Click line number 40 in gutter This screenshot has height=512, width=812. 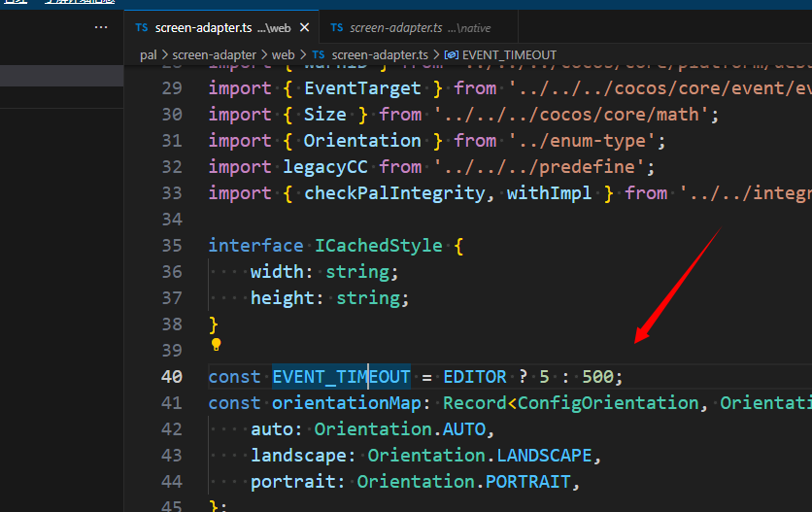click(x=171, y=377)
